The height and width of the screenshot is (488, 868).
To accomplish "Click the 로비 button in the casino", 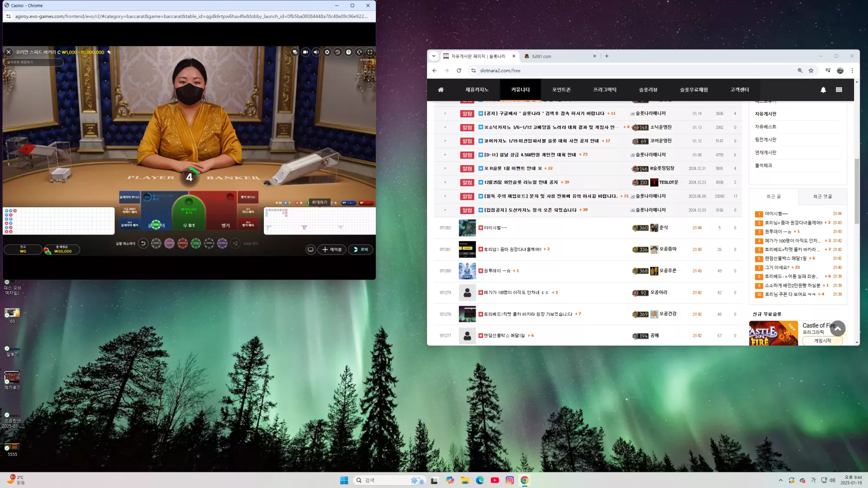I will (x=361, y=250).
